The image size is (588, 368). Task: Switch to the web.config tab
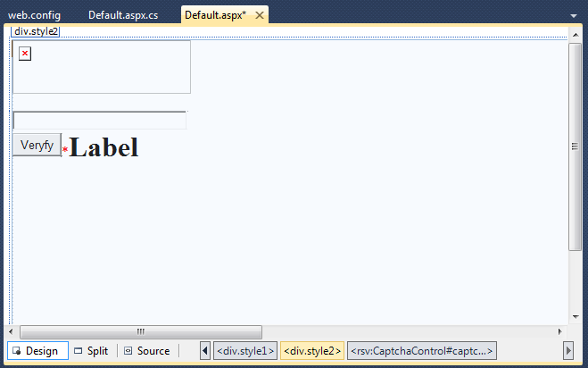tap(34, 15)
